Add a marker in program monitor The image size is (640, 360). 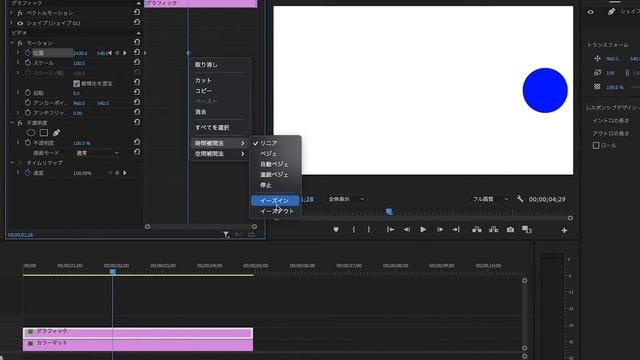tap(336, 230)
